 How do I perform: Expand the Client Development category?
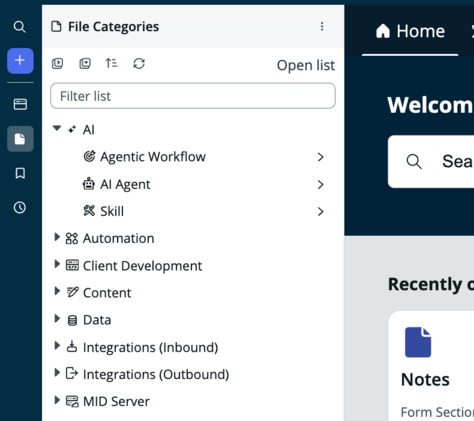click(x=57, y=264)
